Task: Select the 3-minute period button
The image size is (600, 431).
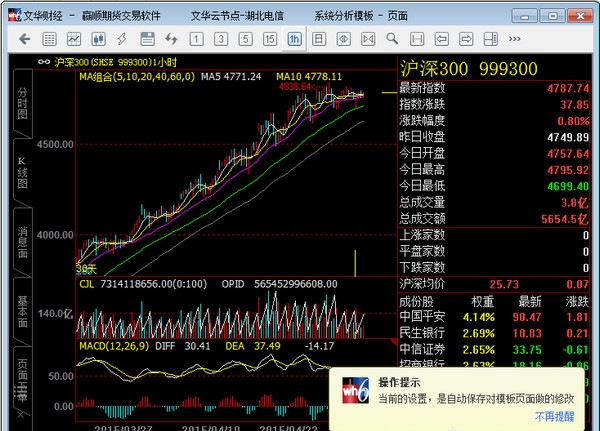Action: 221,39
